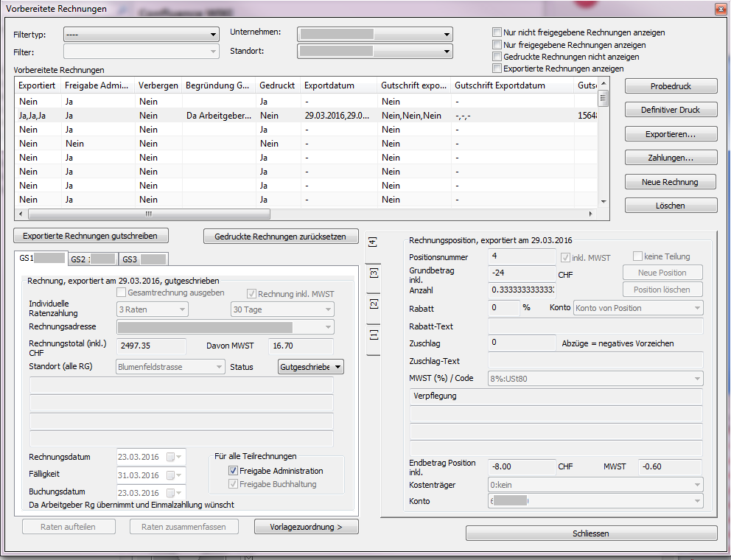Select the GS3 tab

144,259
